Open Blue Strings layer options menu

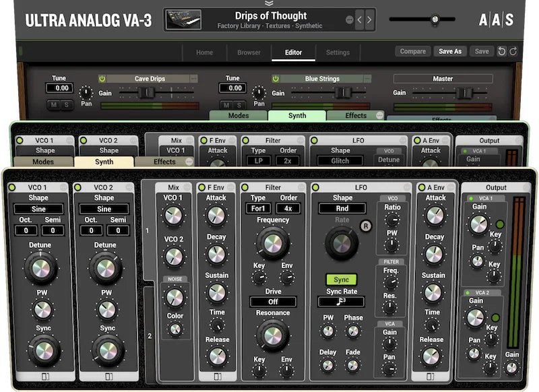click(x=367, y=79)
